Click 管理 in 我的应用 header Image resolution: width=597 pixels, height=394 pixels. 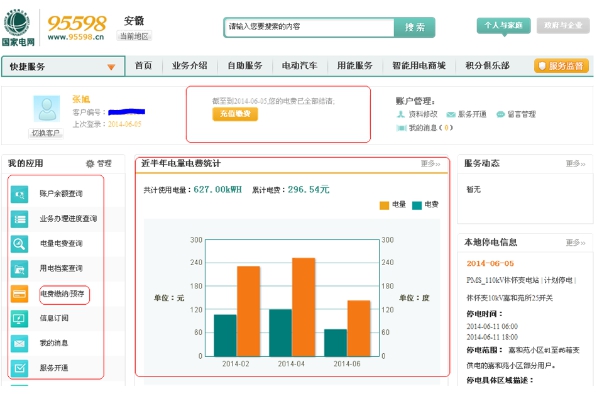coord(104,164)
